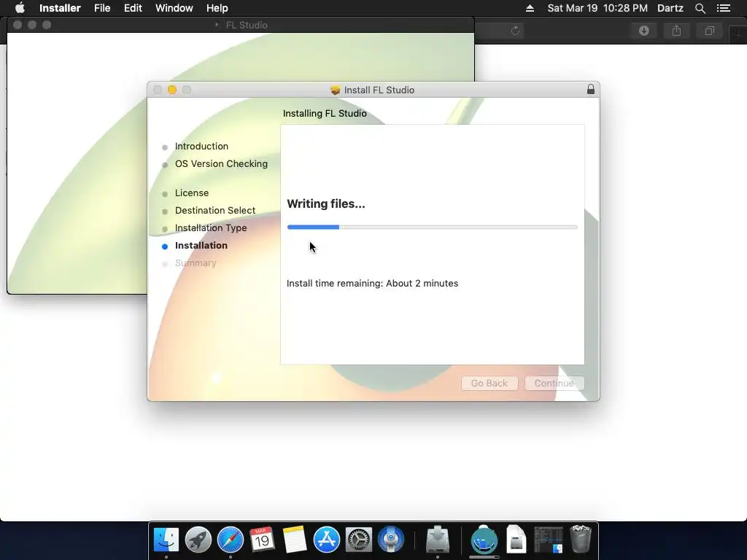The height and width of the screenshot is (560, 747).
Task: Select the Summary step
Action: [196, 262]
